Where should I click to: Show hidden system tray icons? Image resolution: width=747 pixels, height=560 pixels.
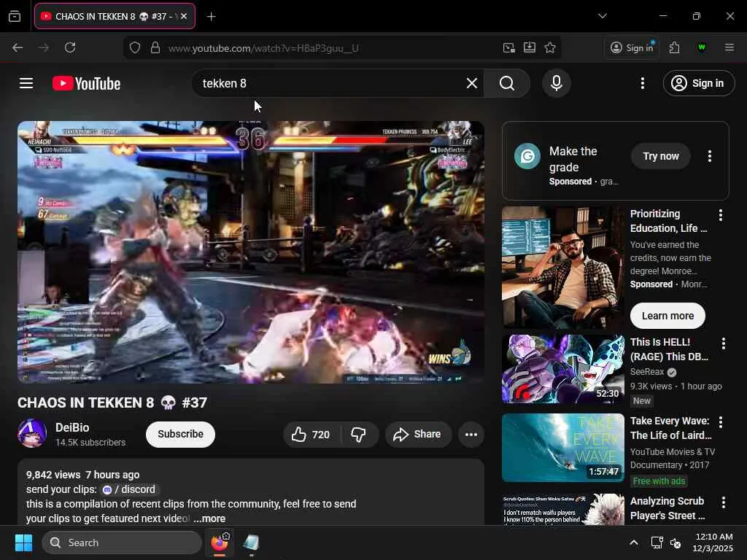coord(634,542)
